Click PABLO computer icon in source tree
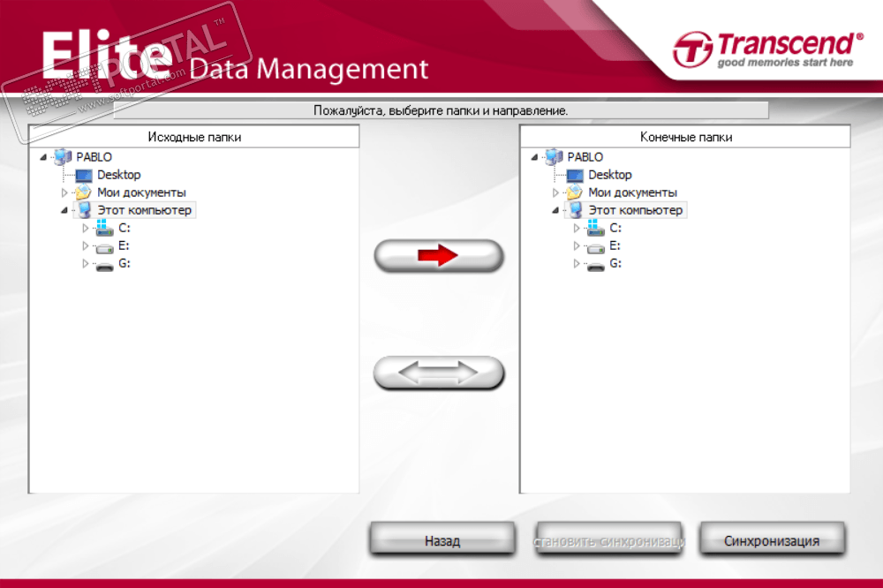This screenshot has width=883, height=588. point(63,157)
